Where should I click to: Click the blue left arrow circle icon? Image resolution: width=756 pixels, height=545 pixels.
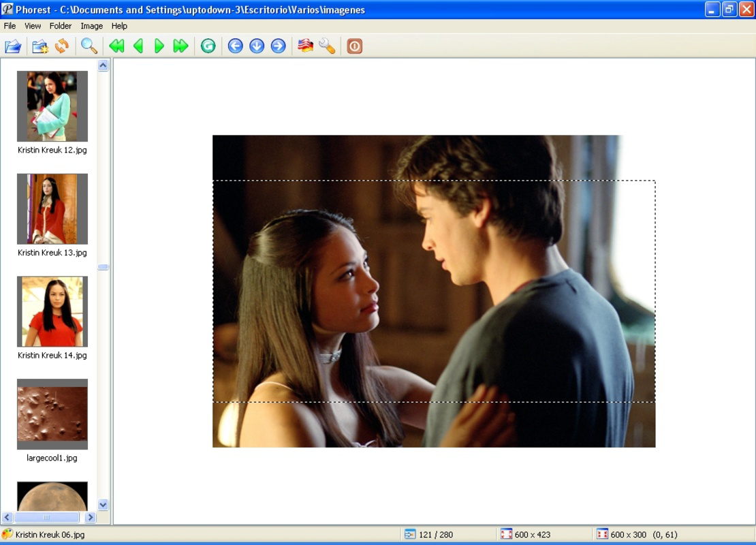(235, 46)
